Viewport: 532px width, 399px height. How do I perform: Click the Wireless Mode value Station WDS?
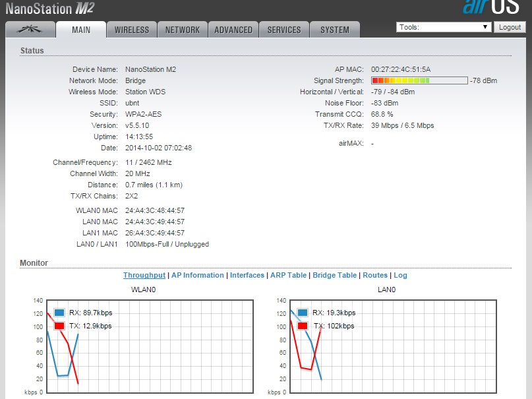pyautogui.click(x=145, y=92)
